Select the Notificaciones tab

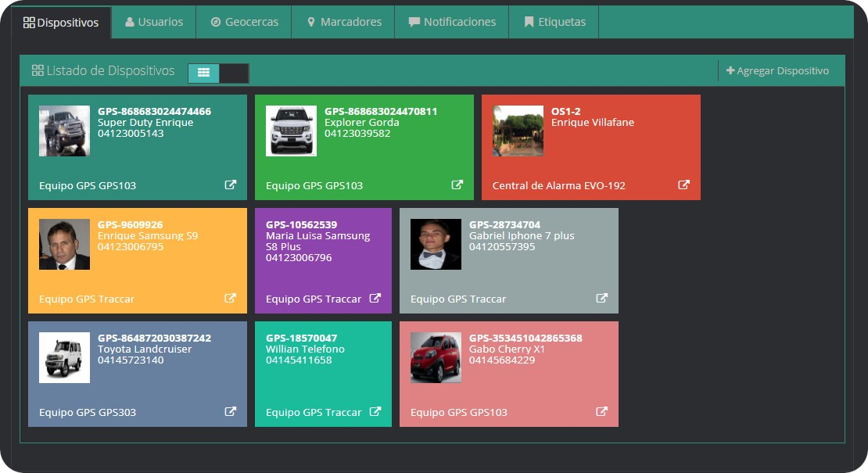[x=452, y=22]
